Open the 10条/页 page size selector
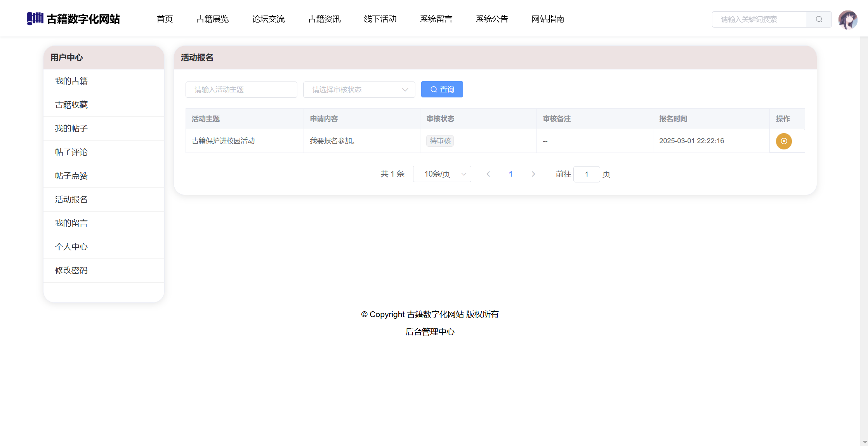 tap(442, 174)
